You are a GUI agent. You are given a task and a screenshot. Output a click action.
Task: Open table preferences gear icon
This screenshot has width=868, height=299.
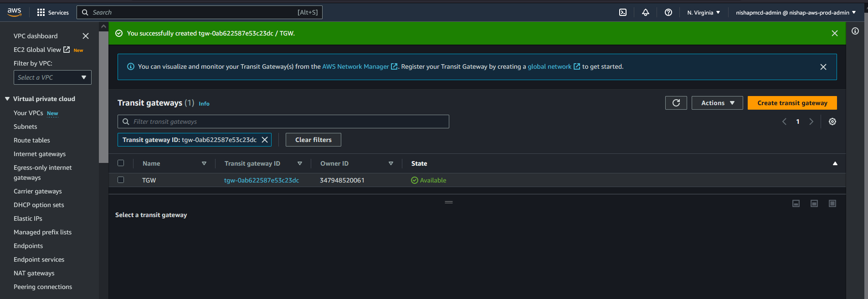coord(832,122)
